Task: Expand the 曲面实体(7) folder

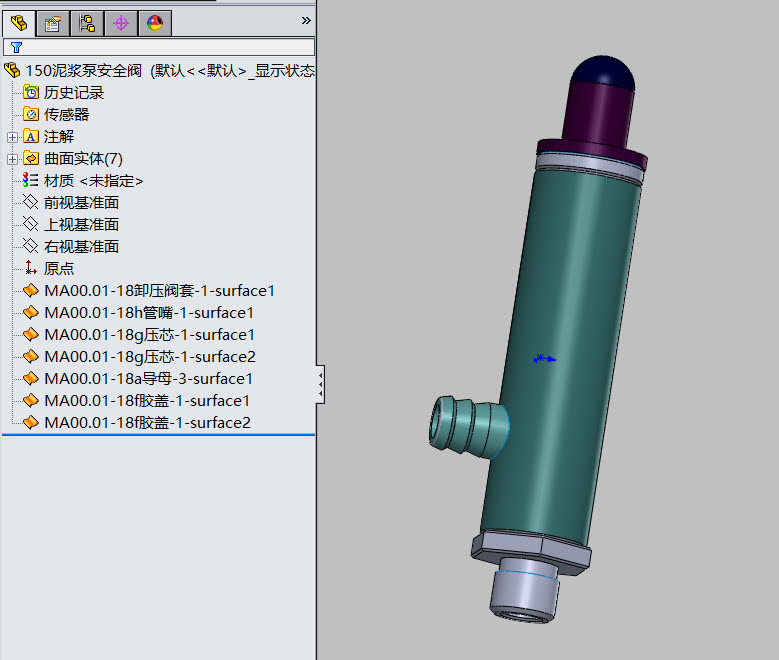Action: coord(12,159)
